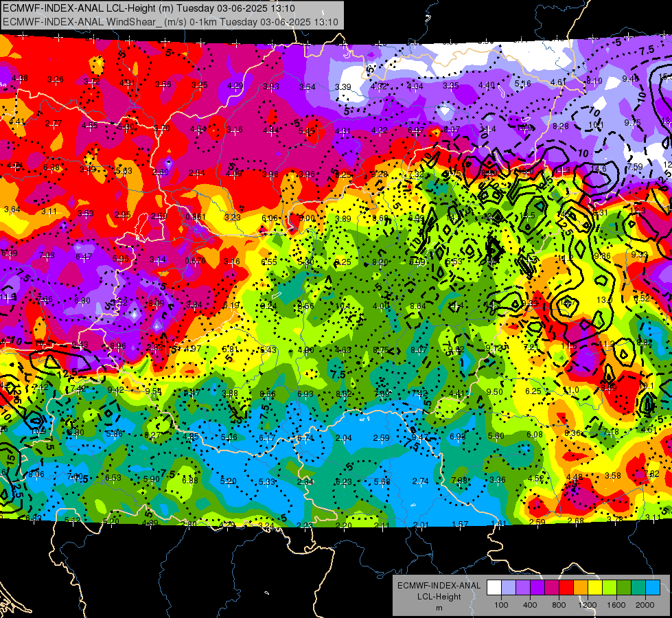Click the dark green legend swatch
The width and height of the screenshot is (672, 618).
[624, 588]
